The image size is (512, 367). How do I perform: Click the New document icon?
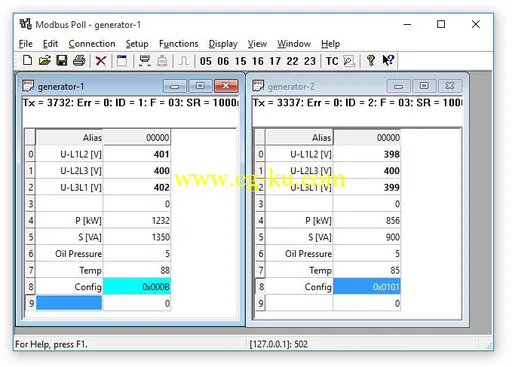point(28,61)
